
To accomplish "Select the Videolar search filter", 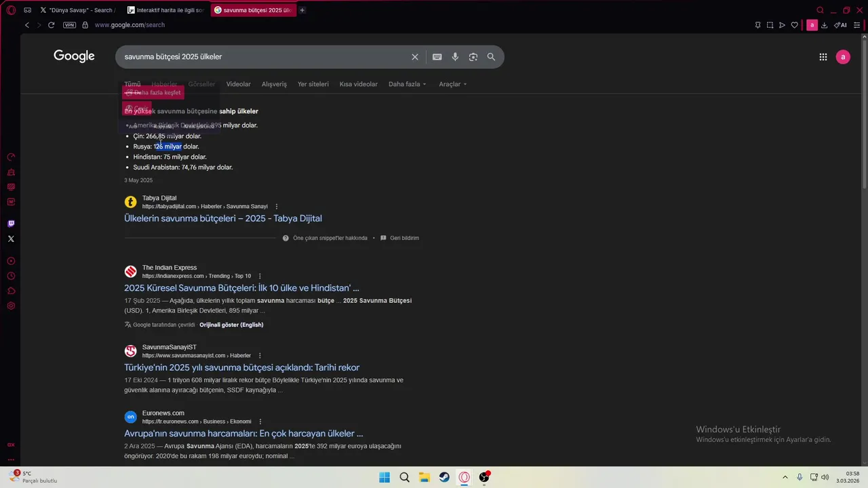I will pos(238,84).
